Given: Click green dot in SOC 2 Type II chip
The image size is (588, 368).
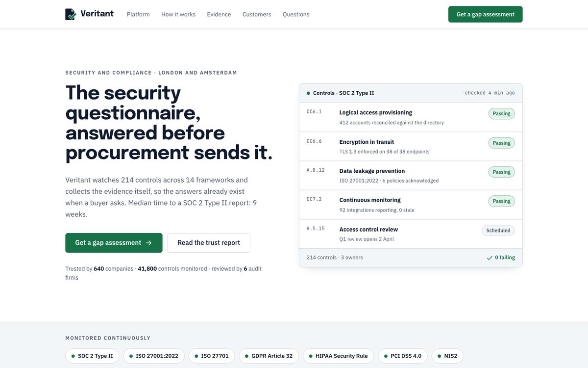Looking at the screenshot, I should pos(73,356).
